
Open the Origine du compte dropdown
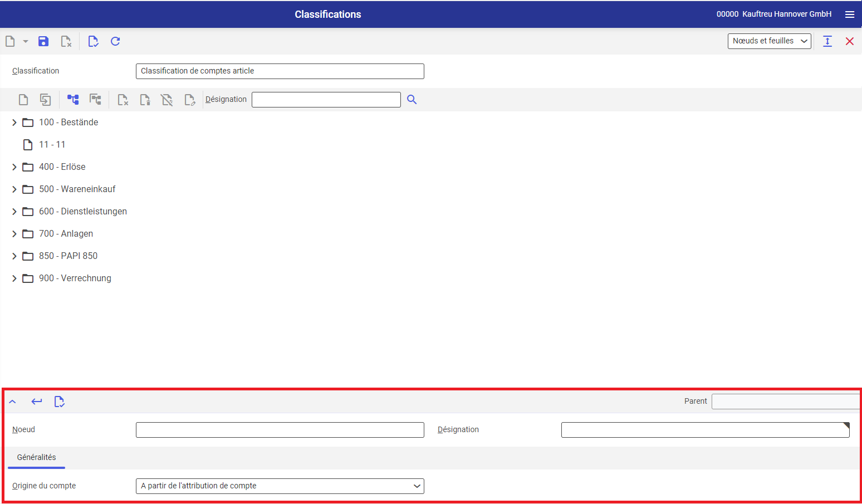280,486
